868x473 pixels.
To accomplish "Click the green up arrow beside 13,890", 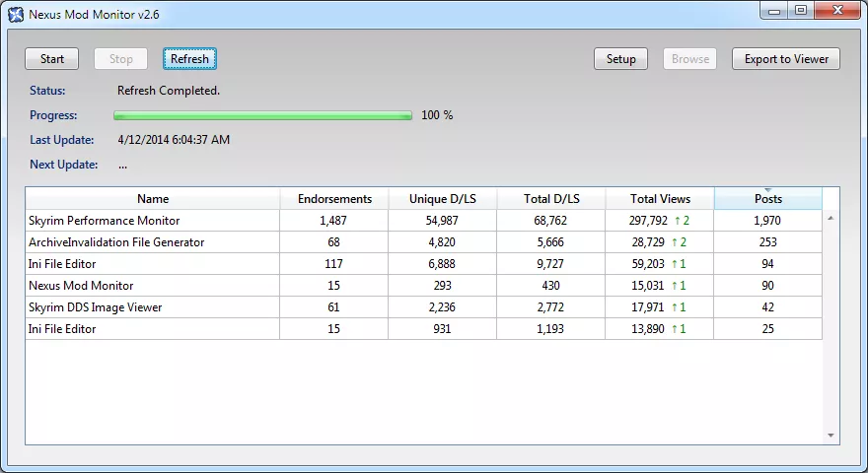I will tap(675, 329).
